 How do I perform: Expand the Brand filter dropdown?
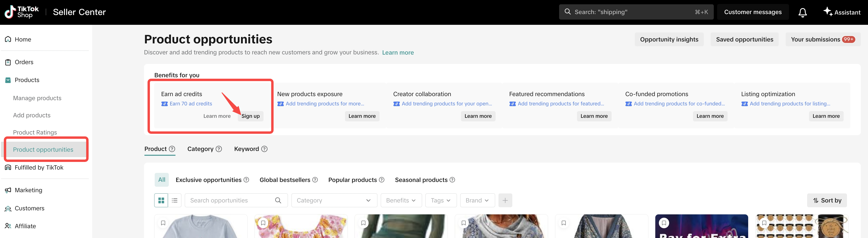pyautogui.click(x=477, y=200)
